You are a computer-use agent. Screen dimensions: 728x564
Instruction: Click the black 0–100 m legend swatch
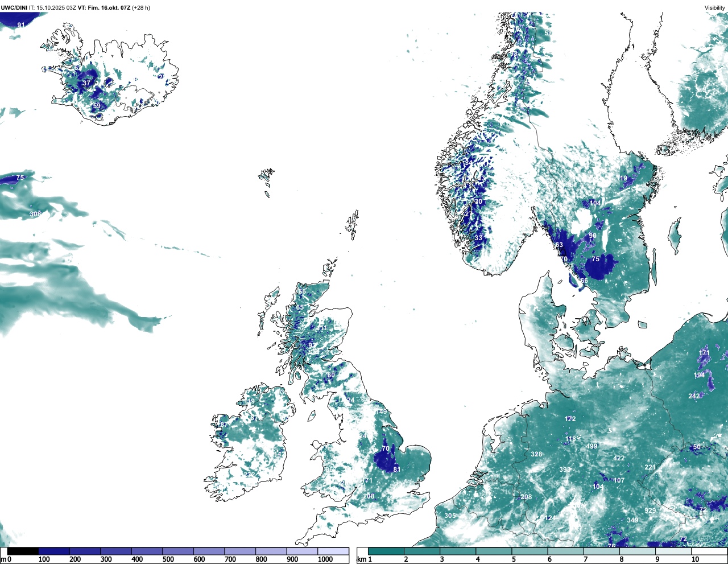click(23, 551)
